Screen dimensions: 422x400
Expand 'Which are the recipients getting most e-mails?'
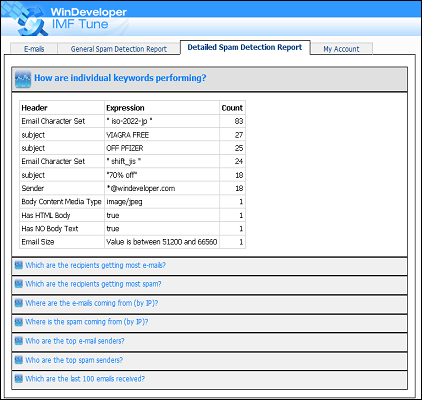coord(209,266)
